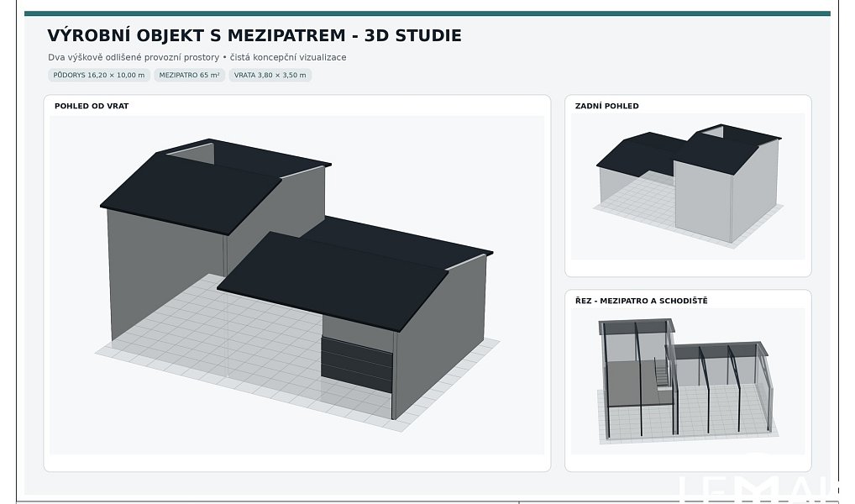Select the title VÝROBNÍ OBJEKT S MEZIPATREM - 3D STUDIE
This screenshot has height=504, width=855.
click(x=254, y=35)
